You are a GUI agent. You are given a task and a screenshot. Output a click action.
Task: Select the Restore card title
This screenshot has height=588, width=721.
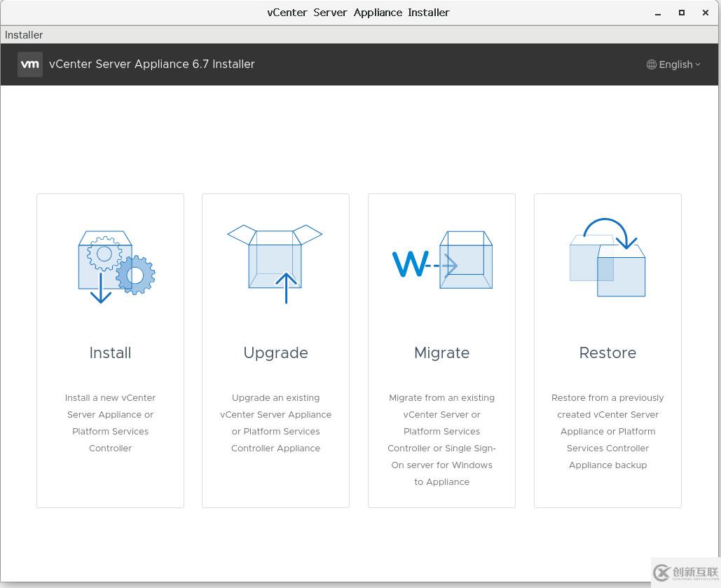click(608, 353)
